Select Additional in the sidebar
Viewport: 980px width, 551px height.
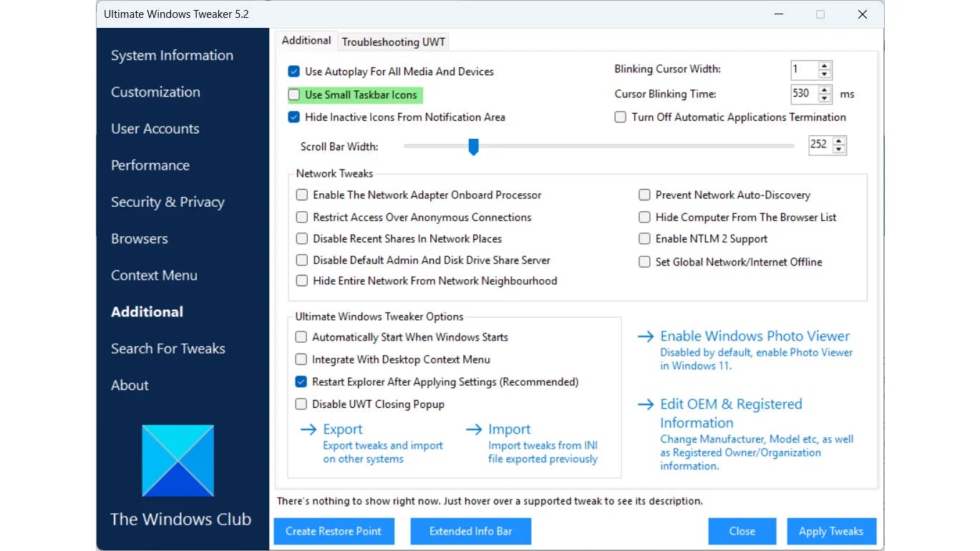pyautogui.click(x=147, y=312)
